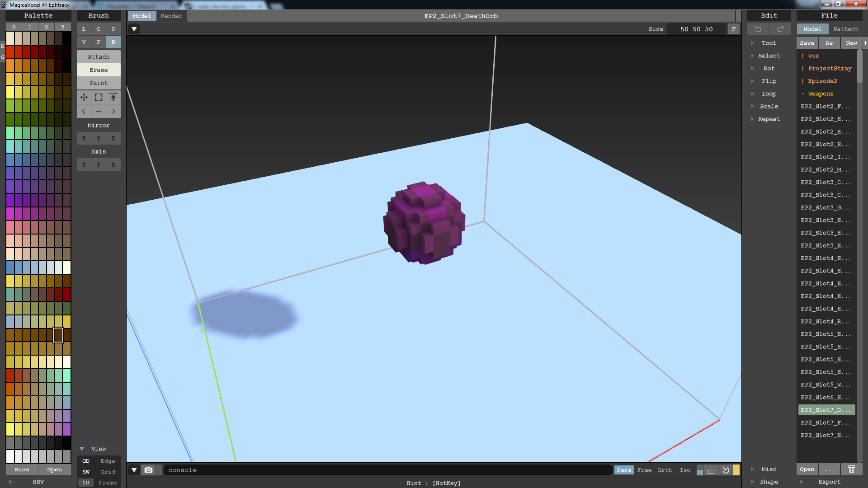Switch to the Pattern tab in the File panel
Screen dimensions: 868x488
(845, 29)
